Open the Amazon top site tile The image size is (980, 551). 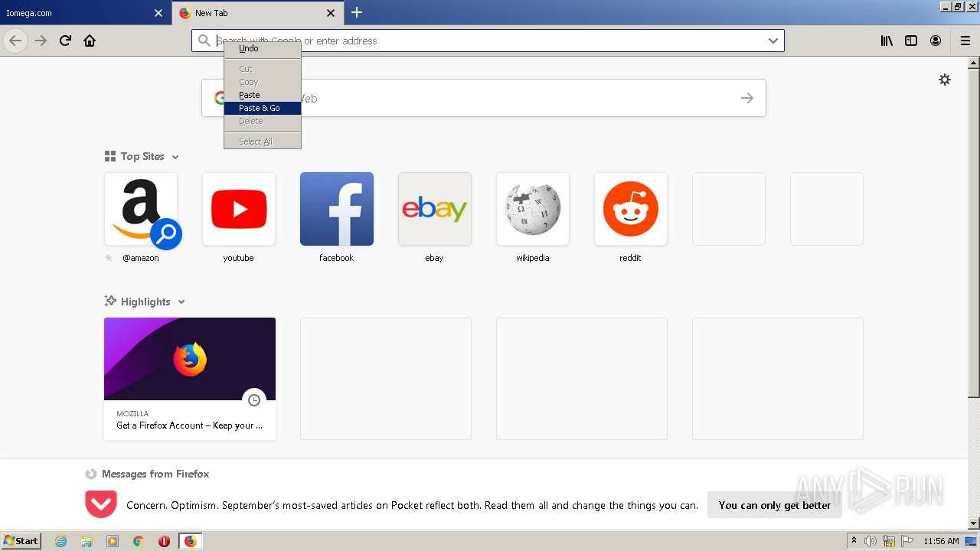click(141, 209)
